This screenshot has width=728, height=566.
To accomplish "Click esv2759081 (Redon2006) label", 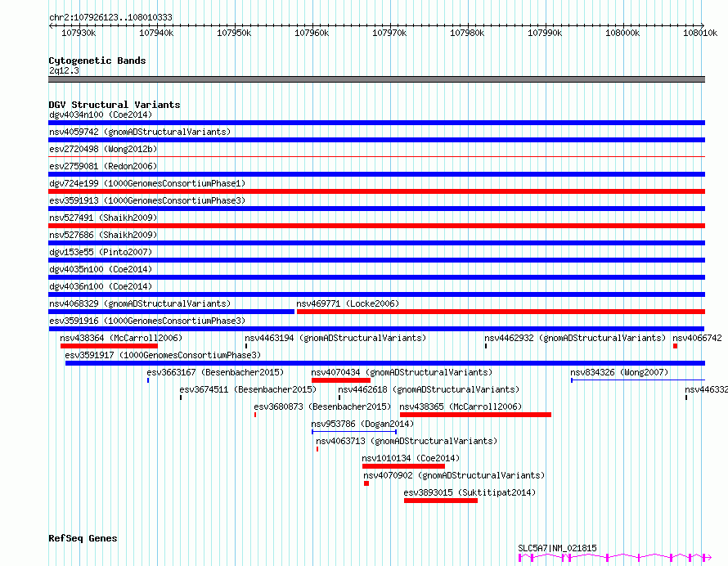I will [x=103, y=166].
